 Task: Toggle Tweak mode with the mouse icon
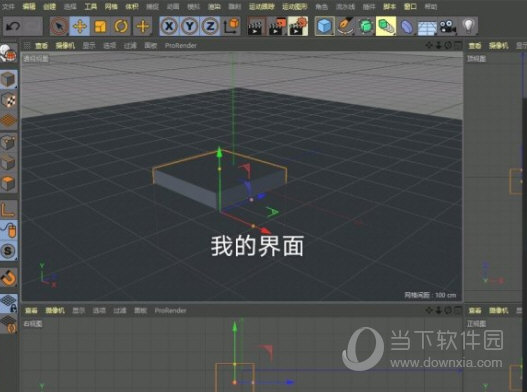pos(8,231)
